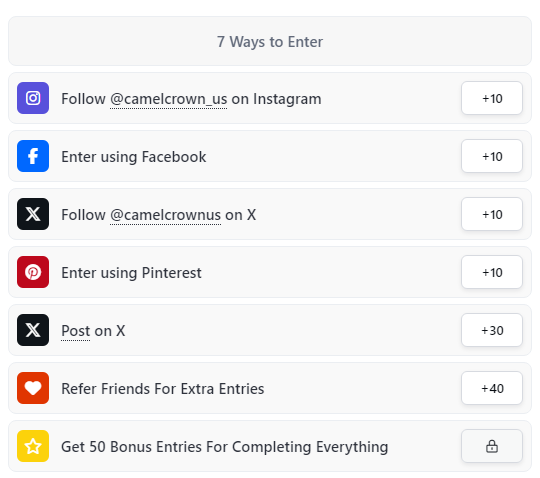Open the @camelcrown_us Instagram link
This screenshot has height=478, width=540.
tap(168, 99)
